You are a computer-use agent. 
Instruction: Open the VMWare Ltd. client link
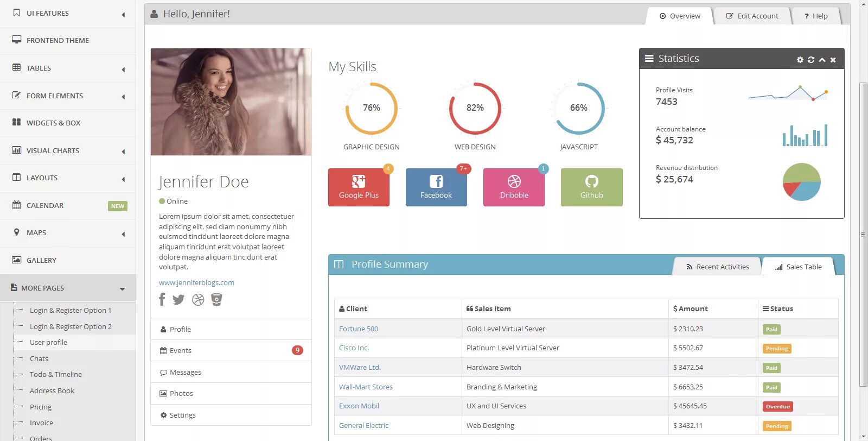tap(360, 367)
